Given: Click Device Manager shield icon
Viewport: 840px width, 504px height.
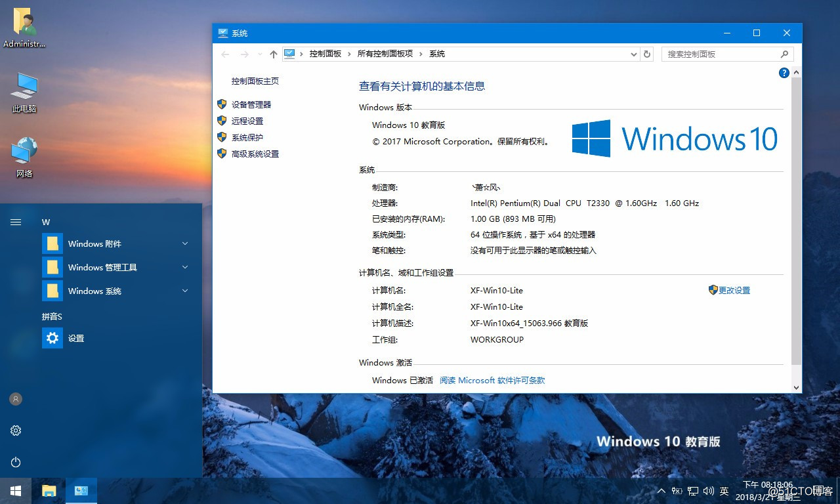Looking at the screenshot, I should click(222, 104).
